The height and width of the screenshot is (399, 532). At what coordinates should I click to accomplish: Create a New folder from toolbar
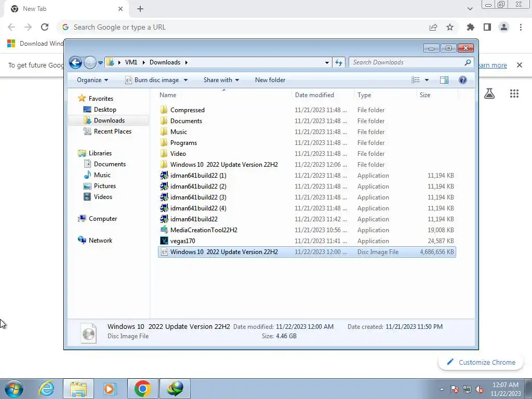click(270, 80)
